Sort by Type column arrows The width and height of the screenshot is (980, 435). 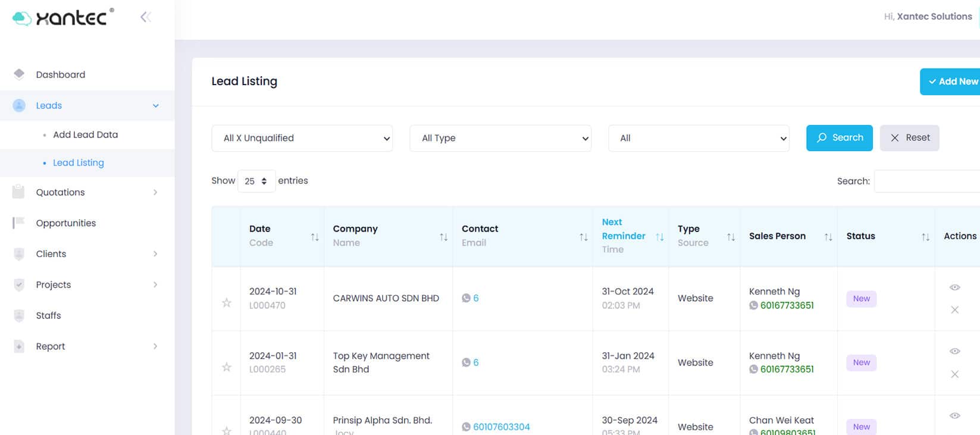point(731,237)
